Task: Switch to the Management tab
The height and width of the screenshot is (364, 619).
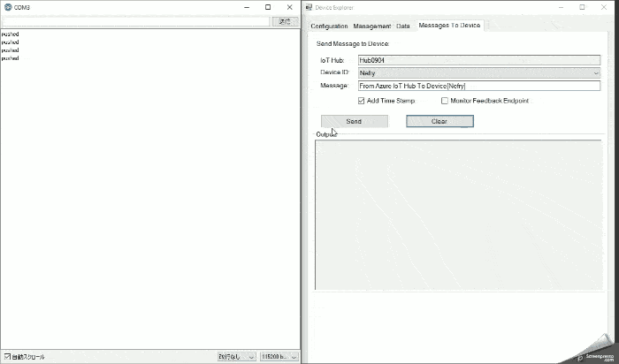Action: coord(371,27)
